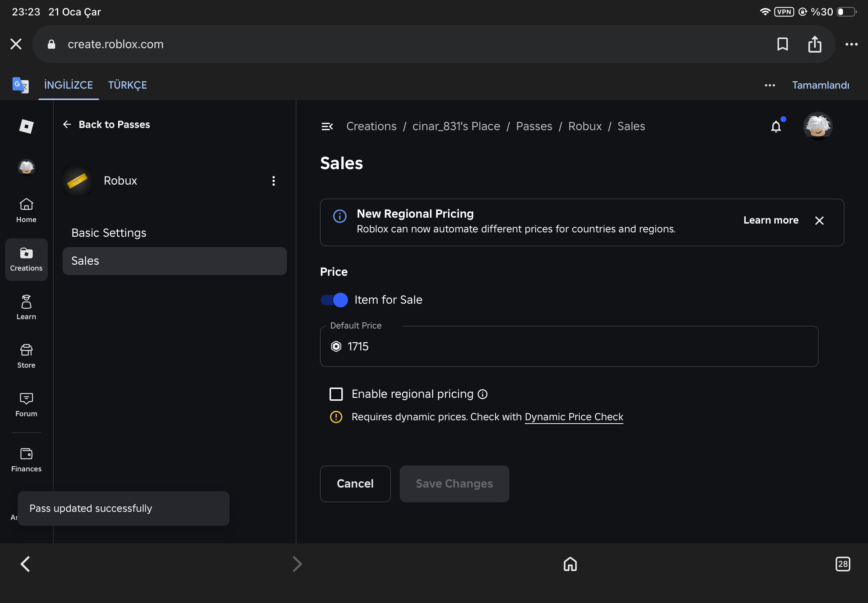Go forward with browser forward arrow
The image size is (868, 603).
pyautogui.click(x=298, y=564)
